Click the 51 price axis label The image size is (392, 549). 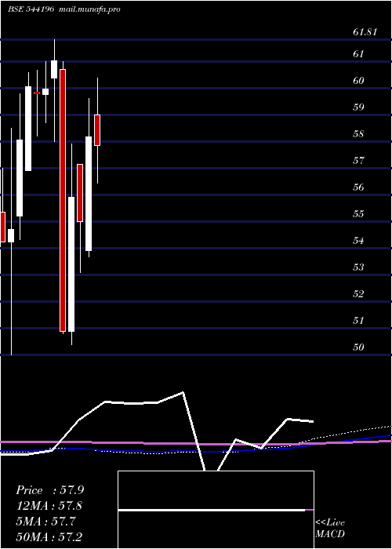tap(358, 320)
